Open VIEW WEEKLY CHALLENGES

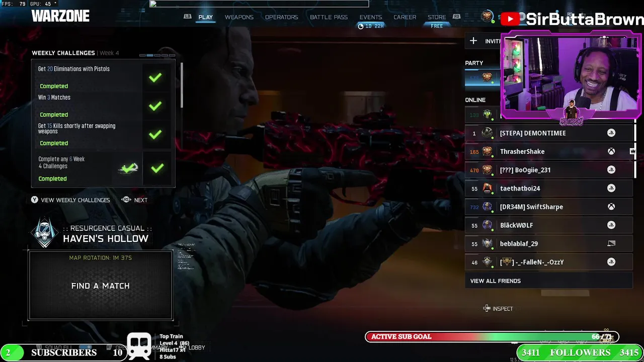(x=75, y=200)
